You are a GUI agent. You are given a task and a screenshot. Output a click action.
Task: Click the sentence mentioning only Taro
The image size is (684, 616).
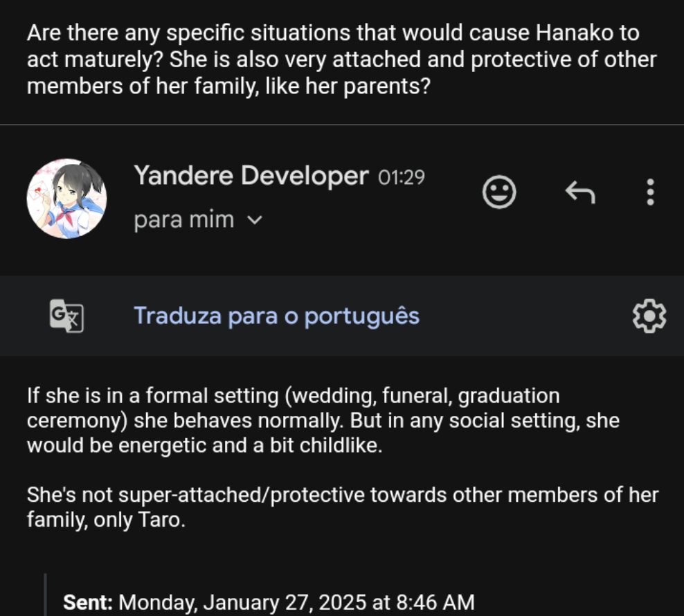coord(342,507)
